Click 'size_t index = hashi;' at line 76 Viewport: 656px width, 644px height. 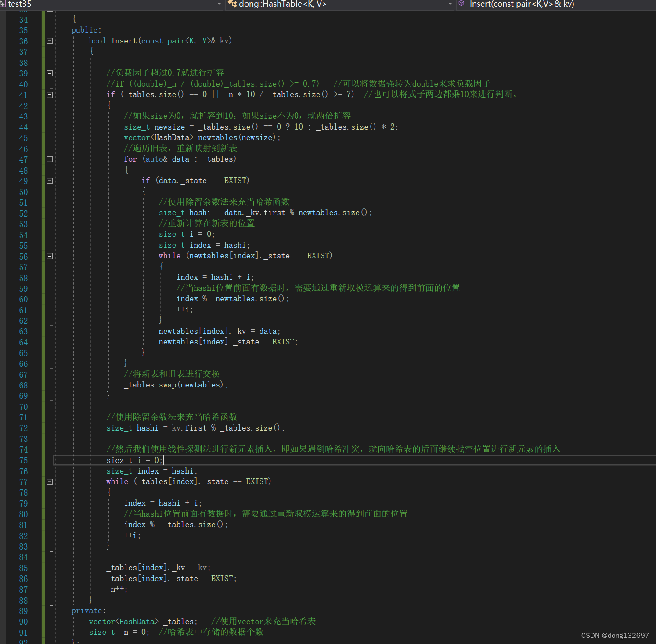(152, 471)
